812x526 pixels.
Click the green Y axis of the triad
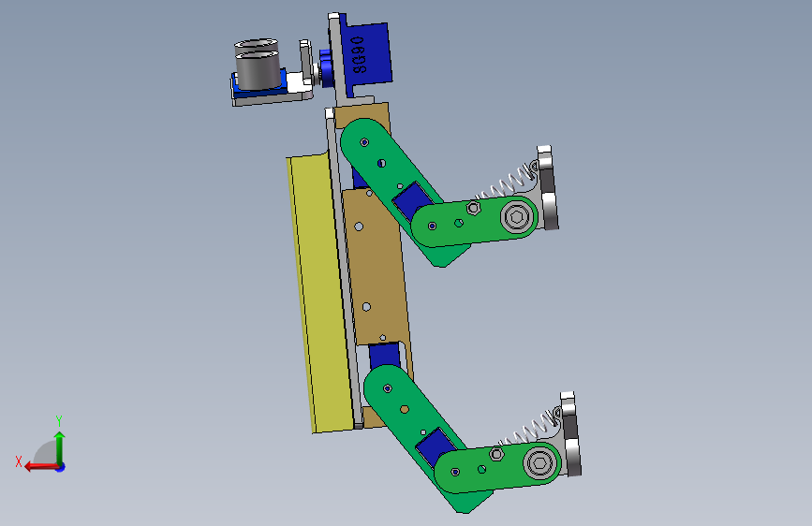point(60,449)
